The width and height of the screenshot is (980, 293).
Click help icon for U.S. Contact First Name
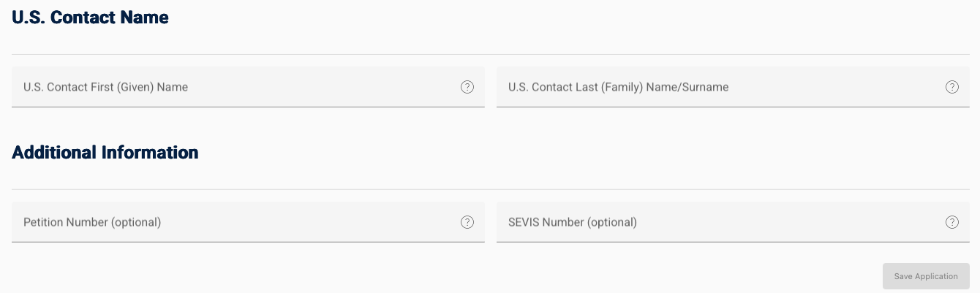tap(467, 87)
